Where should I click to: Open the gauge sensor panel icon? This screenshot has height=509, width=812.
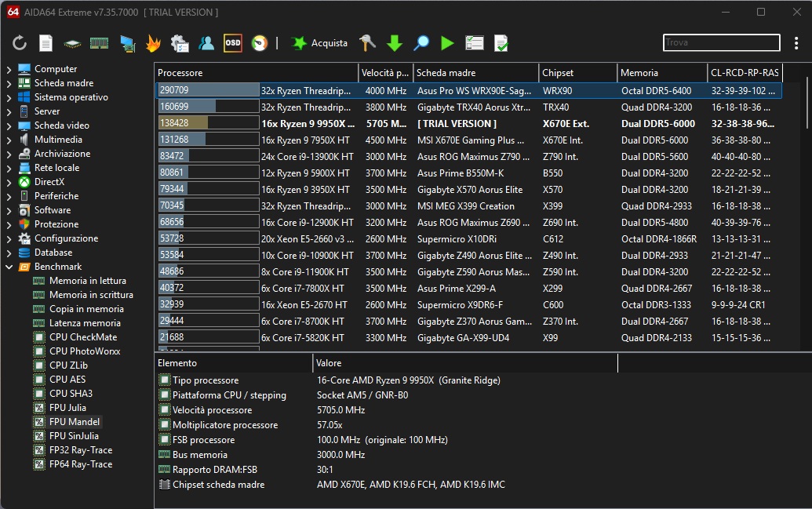pos(260,43)
